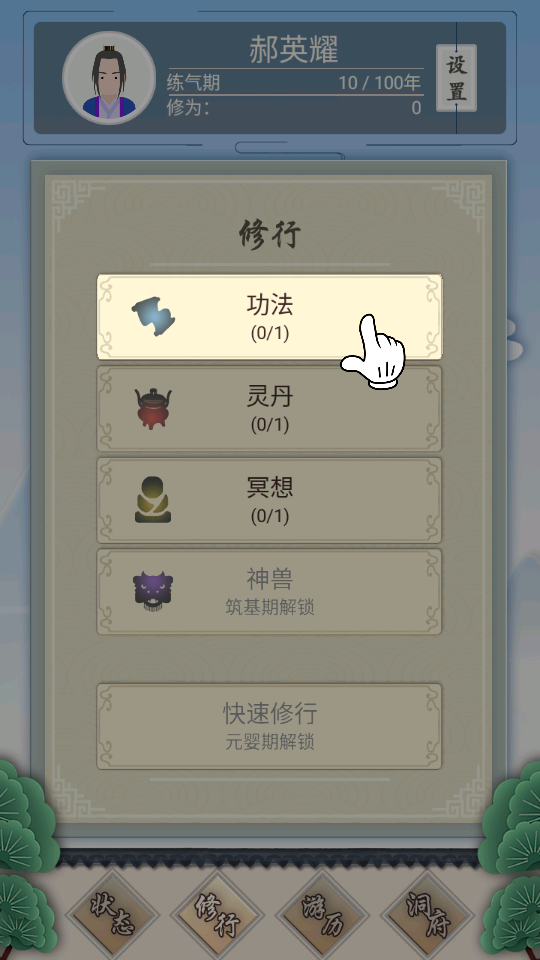Tap the character avatar portrait
540x960 pixels.
click(109, 78)
